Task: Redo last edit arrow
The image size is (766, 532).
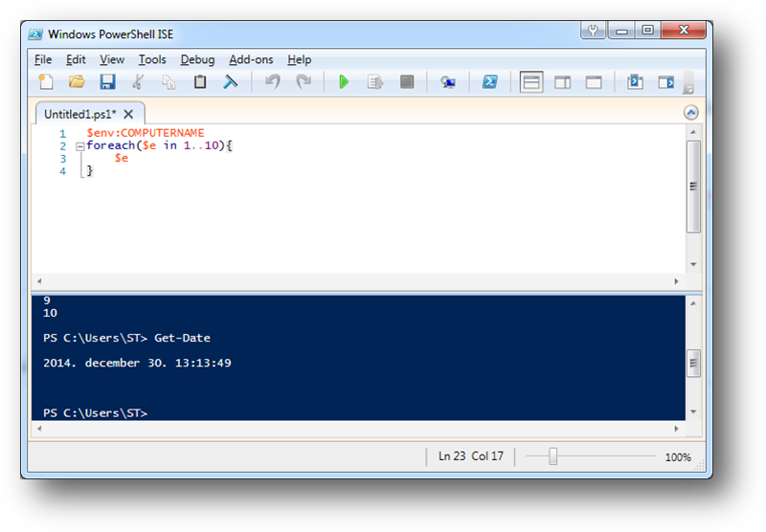Action: point(304,81)
